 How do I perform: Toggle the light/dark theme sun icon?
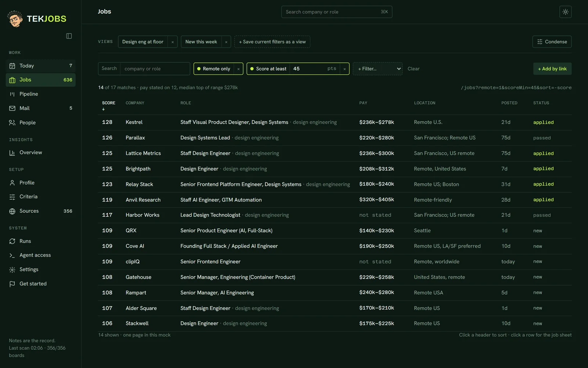565,12
